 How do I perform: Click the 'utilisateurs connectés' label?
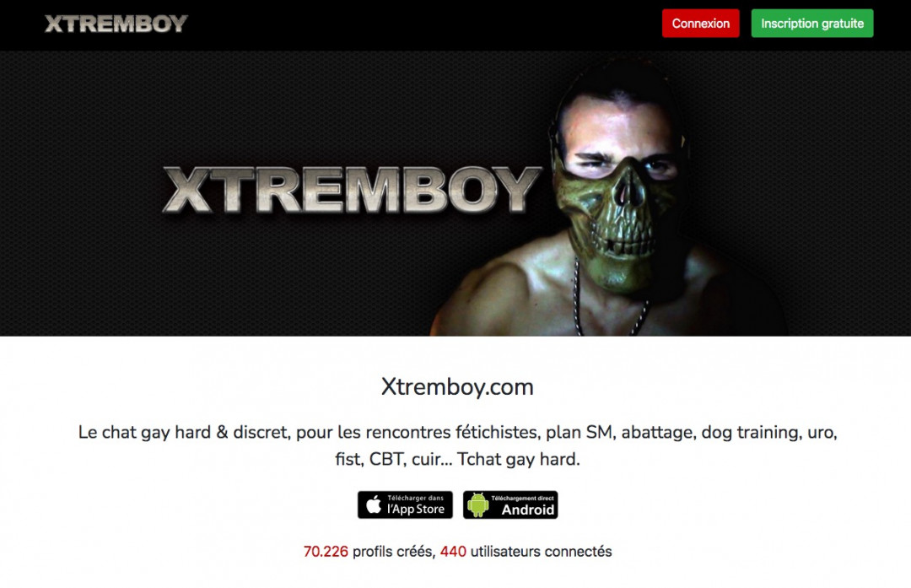541,552
